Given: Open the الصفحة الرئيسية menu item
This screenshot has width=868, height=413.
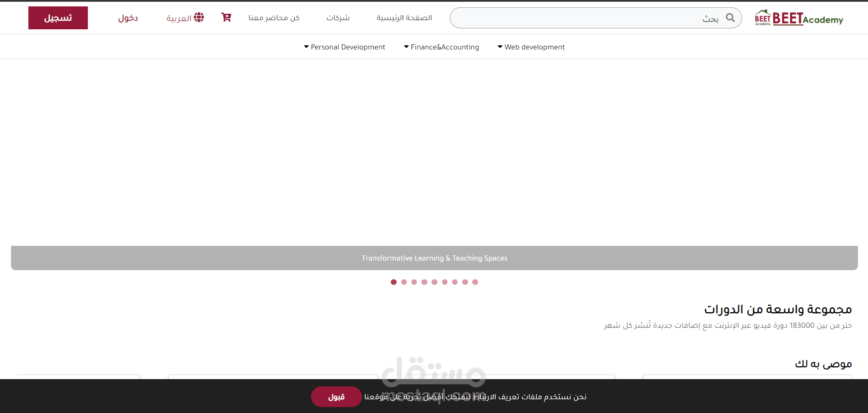Looking at the screenshot, I should [x=404, y=18].
